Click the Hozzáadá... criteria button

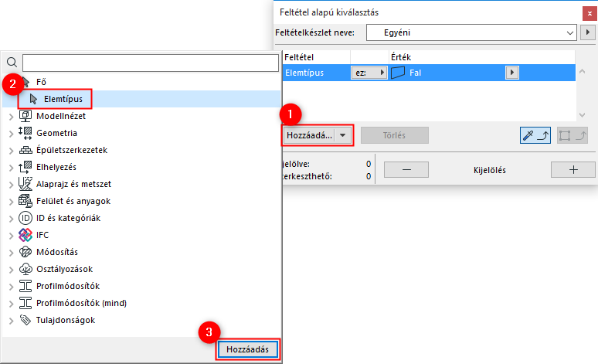point(309,135)
